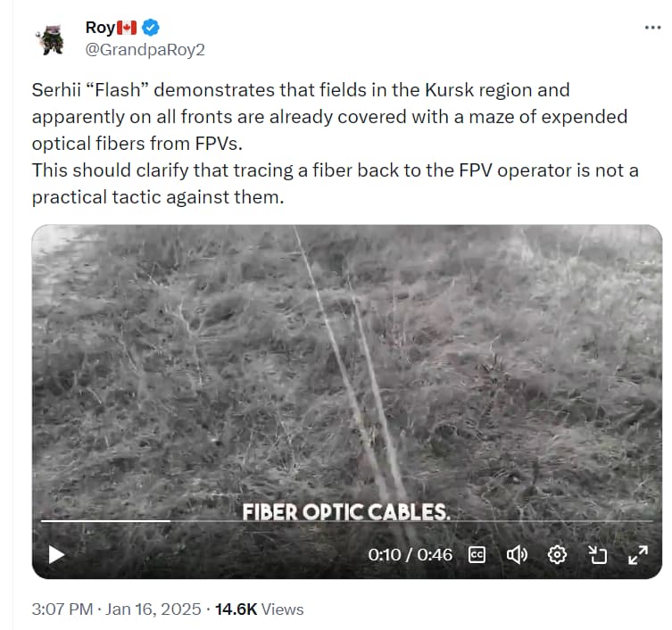This screenshot has height=630, width=672.
Task: Open Roy's display name profile link
Action: (100, 28)
